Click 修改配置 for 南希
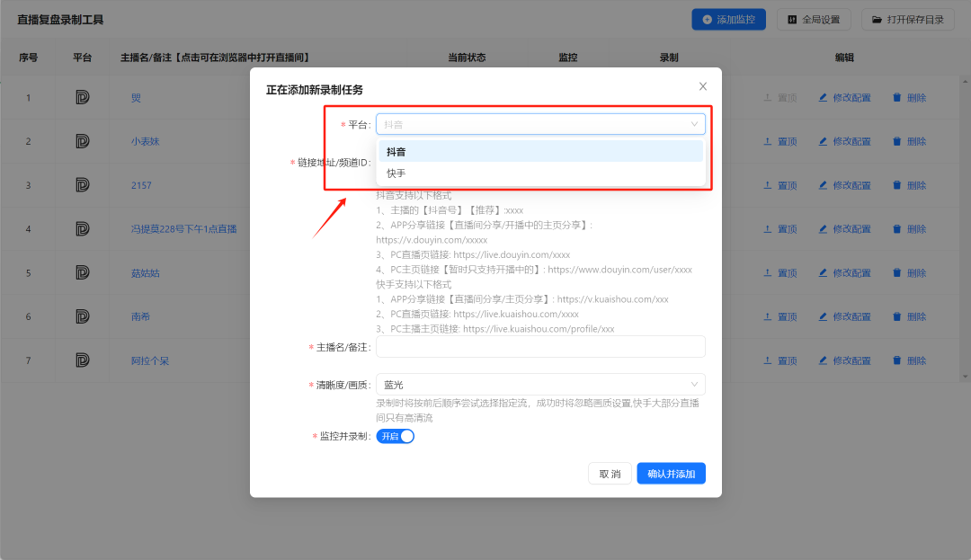Screen dimensions: 971x560 [844, 316]
